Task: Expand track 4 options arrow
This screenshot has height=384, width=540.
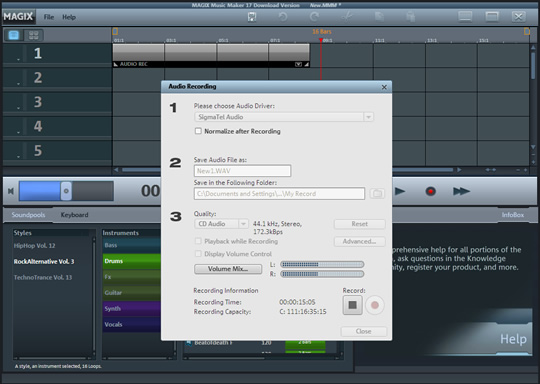Action: coord(18,132)
